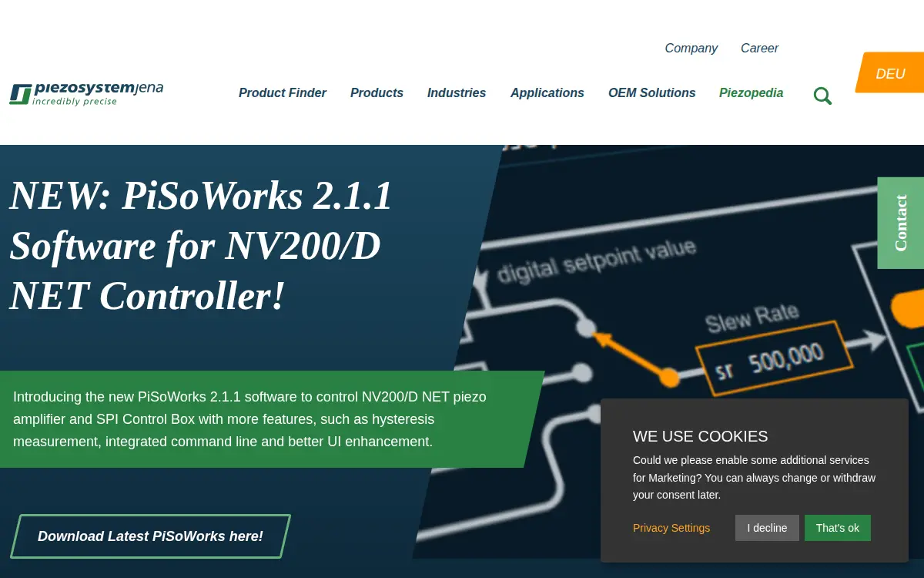Viewport: 924px width, 578px height.
Task: Open cookie Privacy Settings link
Action: 671,528
